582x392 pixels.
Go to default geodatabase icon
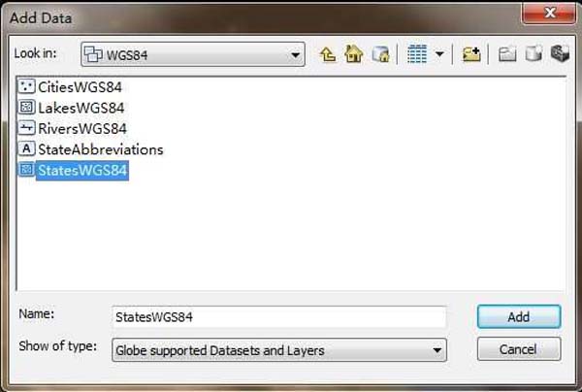tap(381, 54)
